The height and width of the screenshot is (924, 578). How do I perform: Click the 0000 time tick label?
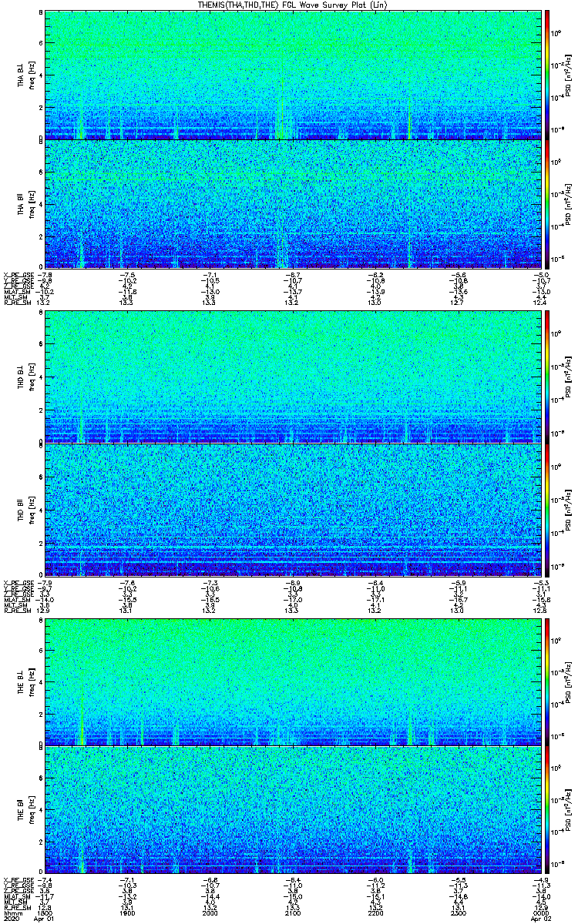point(539,913)
